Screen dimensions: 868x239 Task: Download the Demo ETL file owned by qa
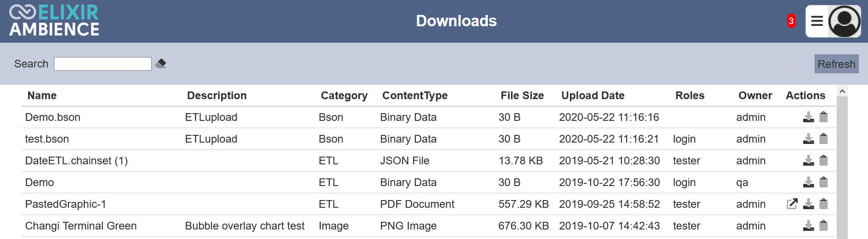pos(808,182)
